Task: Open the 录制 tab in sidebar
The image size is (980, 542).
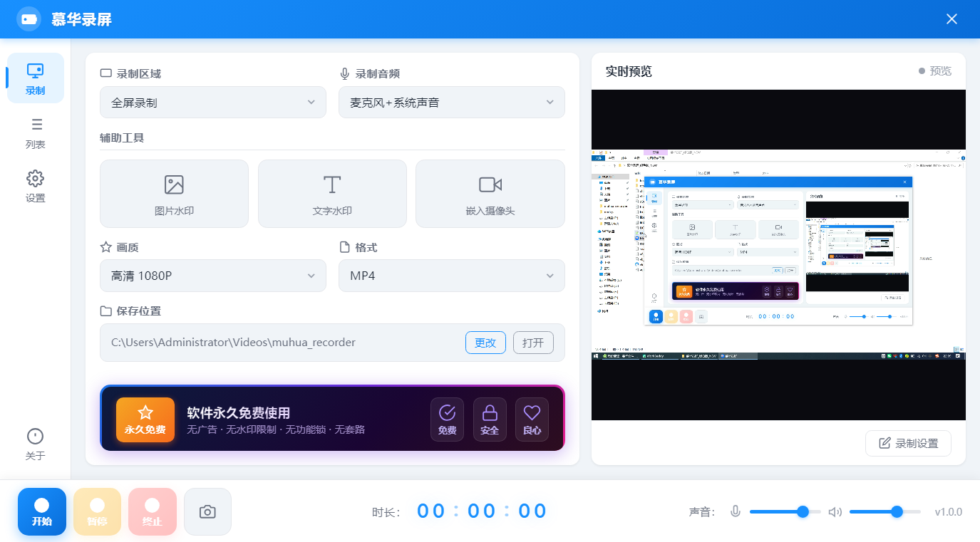Action: tap(35, 78)
